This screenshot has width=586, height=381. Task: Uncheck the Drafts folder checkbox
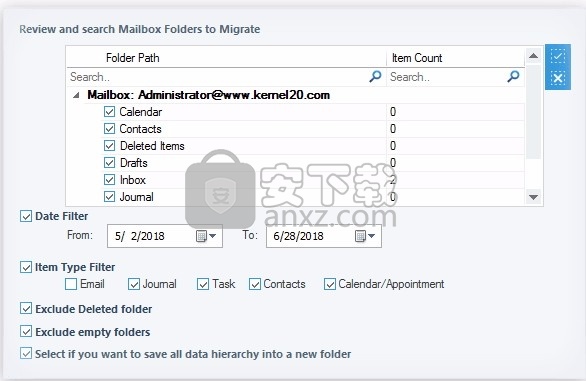point(110,163)
